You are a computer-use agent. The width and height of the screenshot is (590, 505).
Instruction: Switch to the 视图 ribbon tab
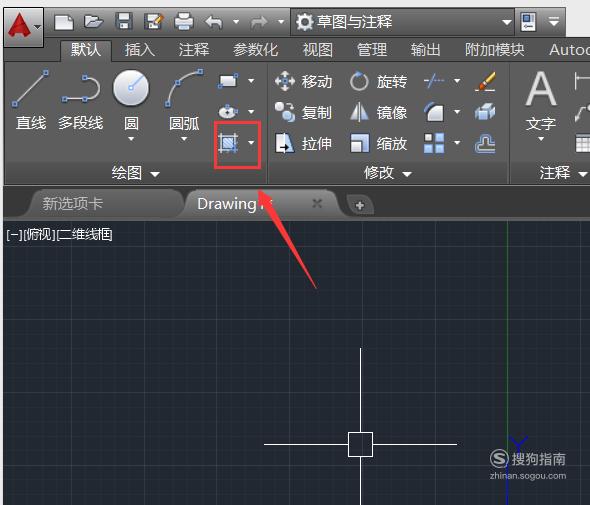click(318, 50)
